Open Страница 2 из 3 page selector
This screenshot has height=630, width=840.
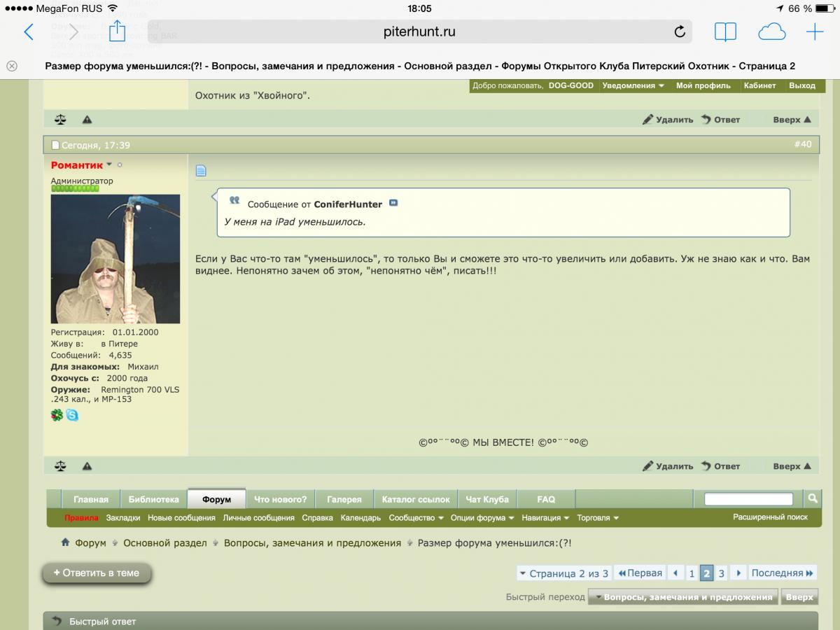pos(563,573)
